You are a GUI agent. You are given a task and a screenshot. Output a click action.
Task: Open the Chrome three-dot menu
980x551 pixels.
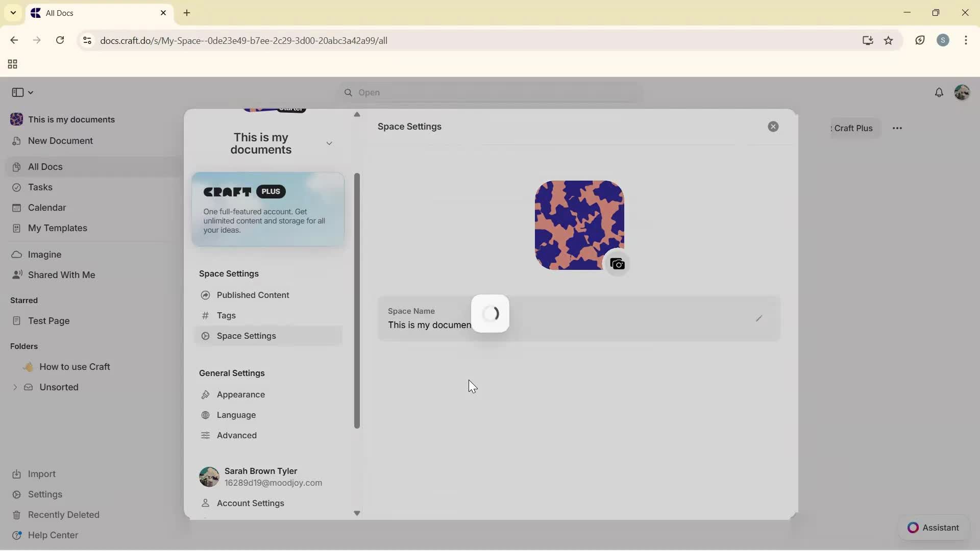[967, 40]
